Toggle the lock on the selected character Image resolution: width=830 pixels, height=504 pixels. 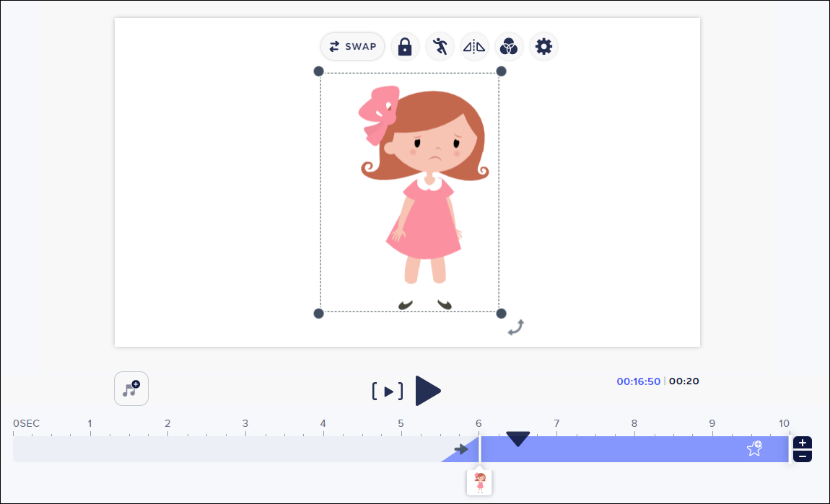coord(405,47)
